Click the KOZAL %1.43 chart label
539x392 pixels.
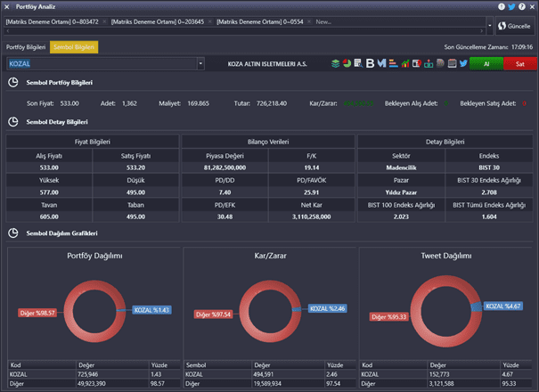coord(151,310)
